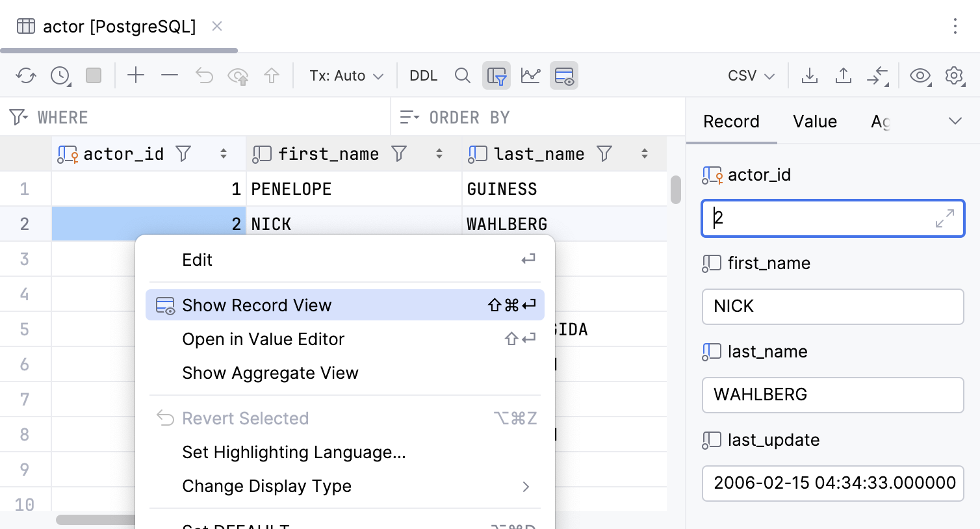Open the CSV format dropdown
Screen dimensions: 980x529
pos(749,75)
